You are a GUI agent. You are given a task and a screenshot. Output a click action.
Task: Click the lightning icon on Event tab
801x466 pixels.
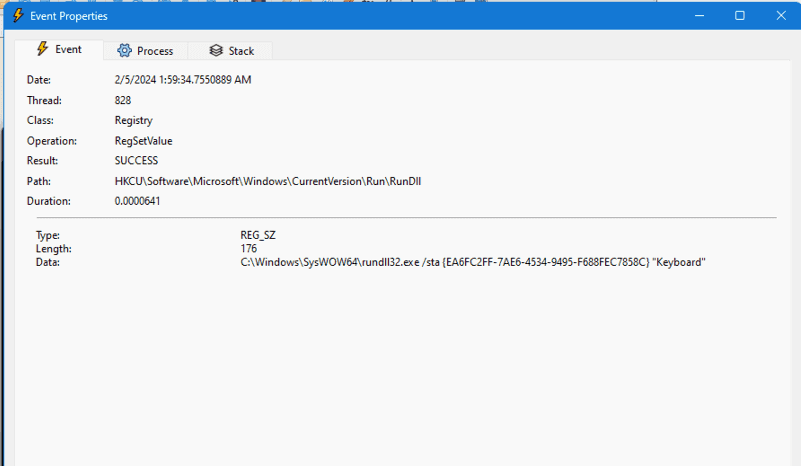(x=42, y=50)
